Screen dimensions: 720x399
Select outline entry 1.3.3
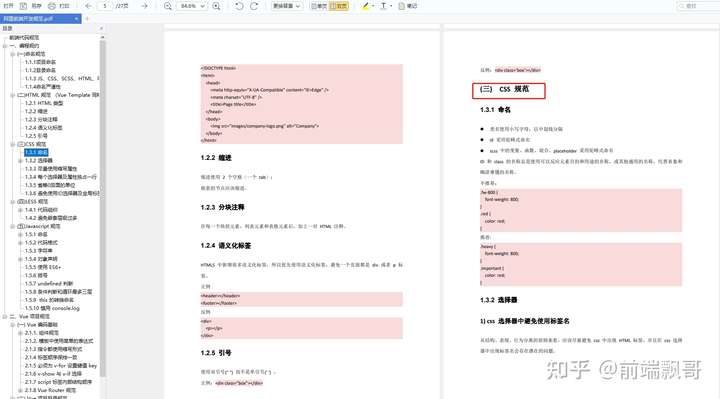click(x=51, y=169)
